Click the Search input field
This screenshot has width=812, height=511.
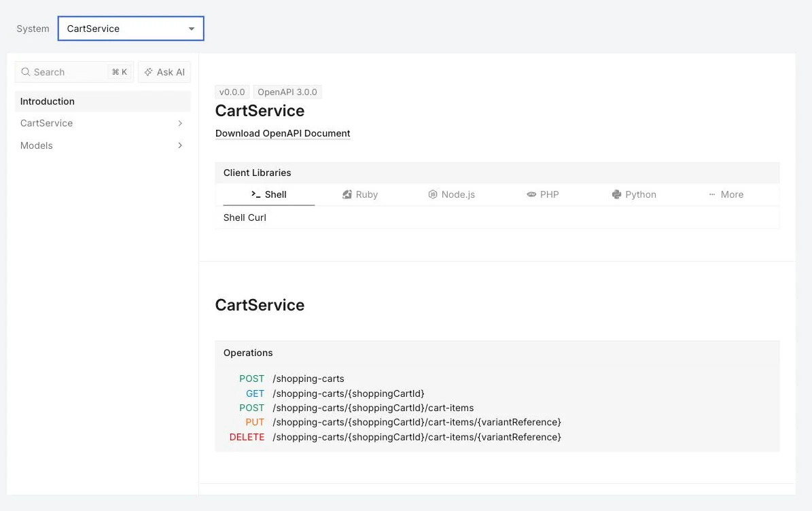coord(74,72)
